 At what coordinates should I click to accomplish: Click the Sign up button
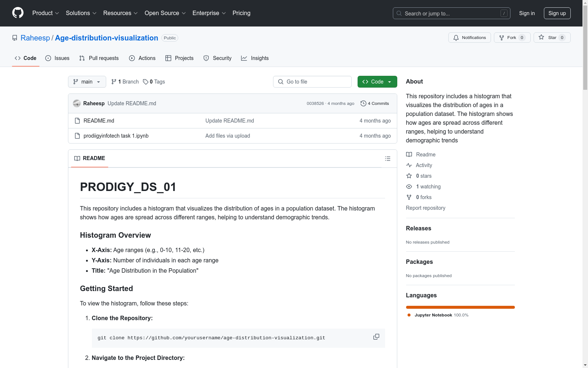point(557,13)
